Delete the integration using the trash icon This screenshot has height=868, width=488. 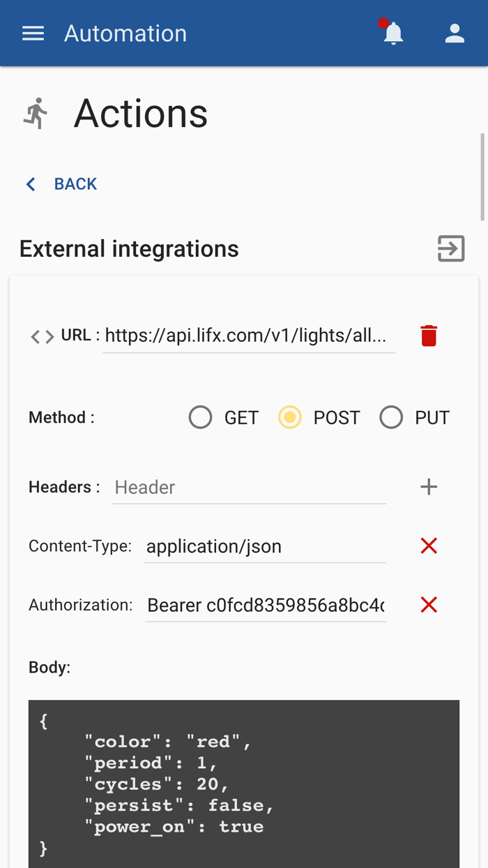coord(428,335)
